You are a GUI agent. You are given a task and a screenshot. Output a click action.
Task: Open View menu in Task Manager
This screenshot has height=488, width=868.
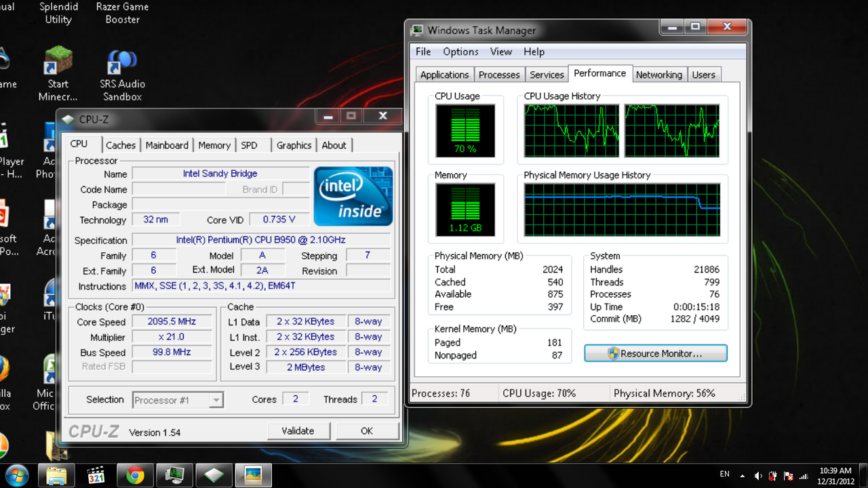[x=501, y=52]
